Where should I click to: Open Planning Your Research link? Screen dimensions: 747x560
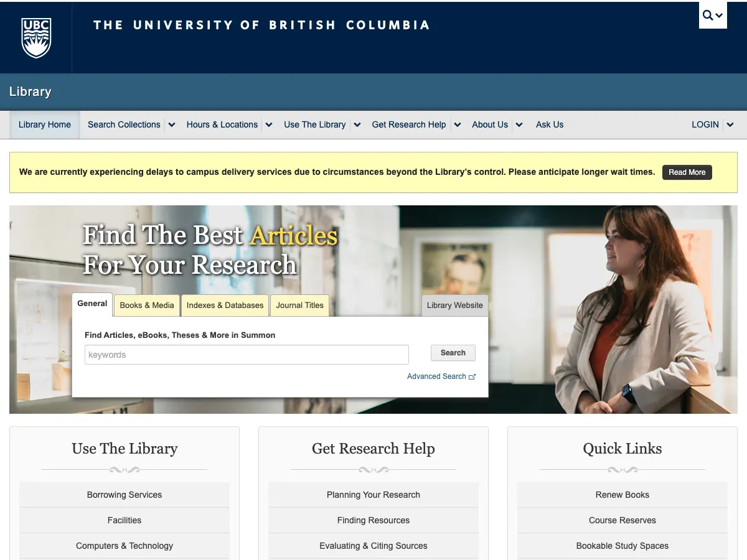click(374, 495)
